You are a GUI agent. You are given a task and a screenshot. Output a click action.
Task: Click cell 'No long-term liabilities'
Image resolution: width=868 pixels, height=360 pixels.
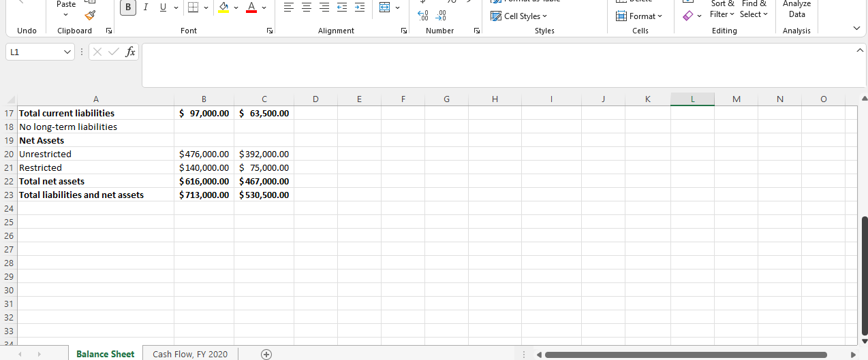point(95,127)
